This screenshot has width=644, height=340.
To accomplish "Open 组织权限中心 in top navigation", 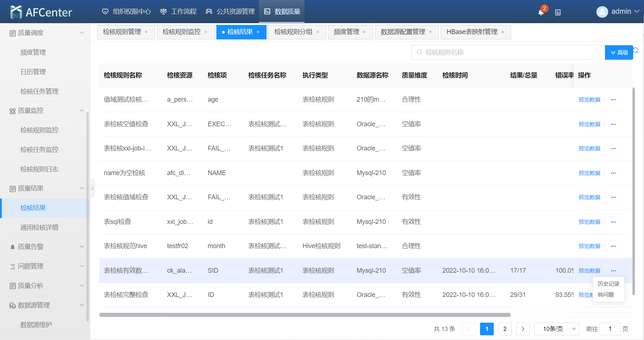I will point(126,12).
